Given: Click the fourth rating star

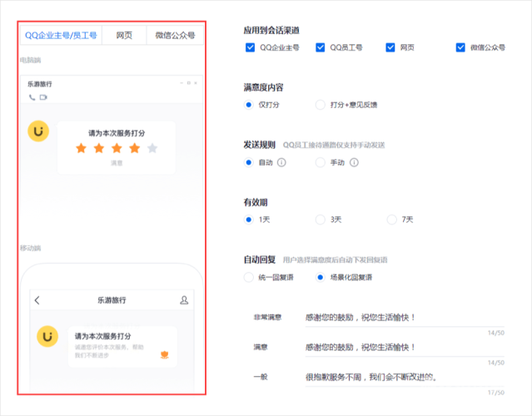Looking at the screenshot, I should click(135, 148).
